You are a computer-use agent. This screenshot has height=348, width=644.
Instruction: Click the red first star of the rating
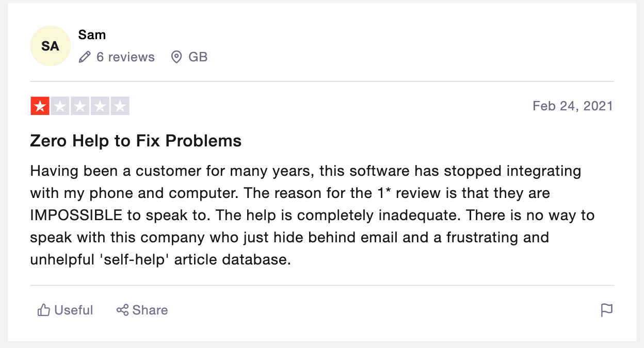click(40, 106)
